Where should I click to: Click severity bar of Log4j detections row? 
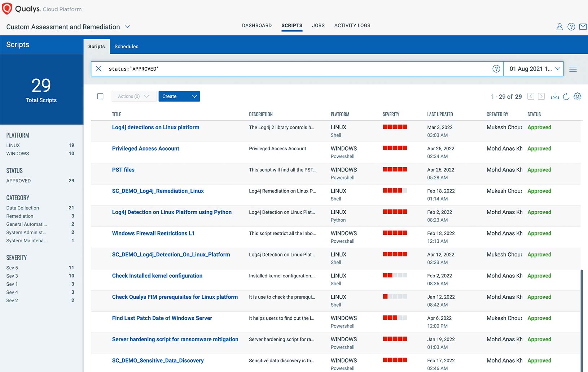pos(395,127)
